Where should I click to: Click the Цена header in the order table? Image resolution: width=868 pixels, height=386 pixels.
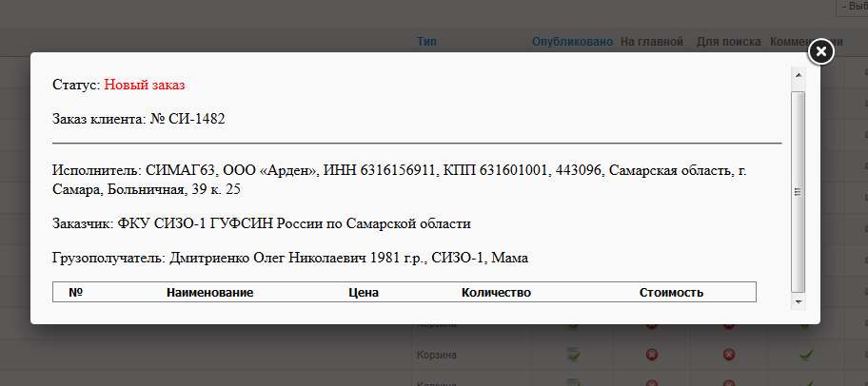364,292
